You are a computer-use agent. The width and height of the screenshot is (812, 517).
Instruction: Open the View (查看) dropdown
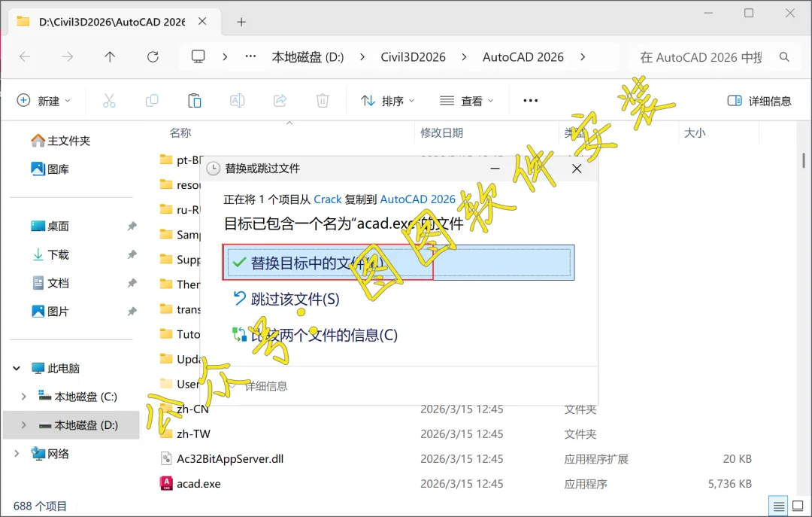[466, 101]
